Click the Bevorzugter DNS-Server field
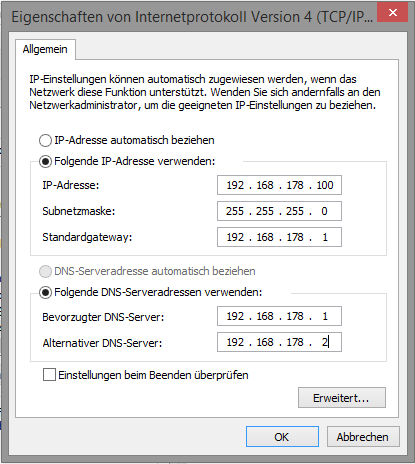415x464 pixels. coord(279,316)
